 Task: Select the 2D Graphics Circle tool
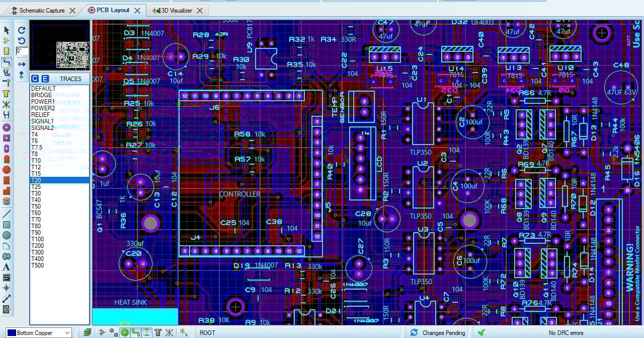[x=7, y=235]
